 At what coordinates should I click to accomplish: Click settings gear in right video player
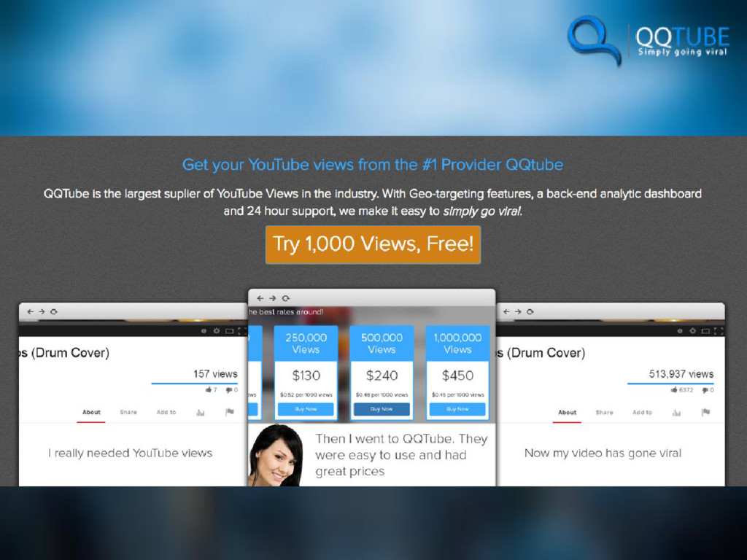point(692,330)
